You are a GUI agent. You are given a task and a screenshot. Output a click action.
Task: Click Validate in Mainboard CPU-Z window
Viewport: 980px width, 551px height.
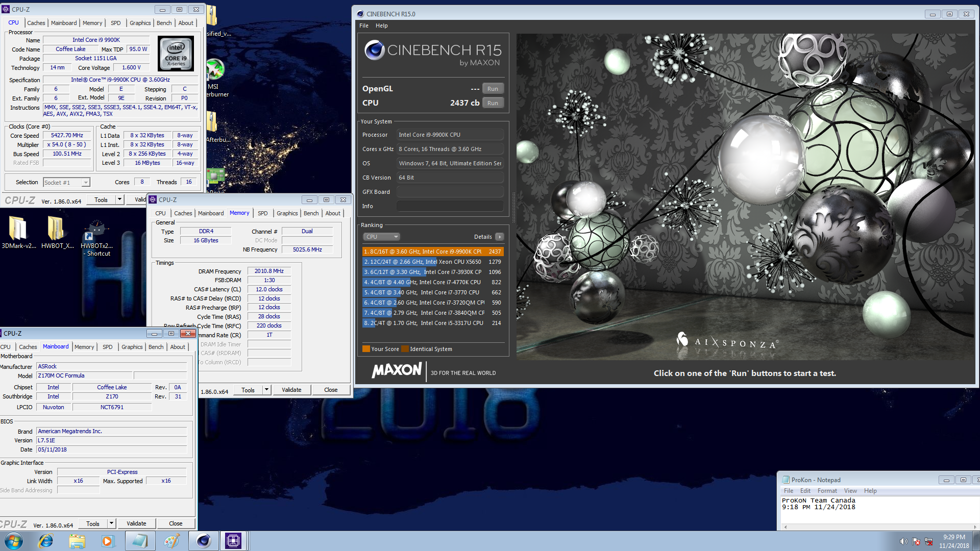(x=136, y=523)
